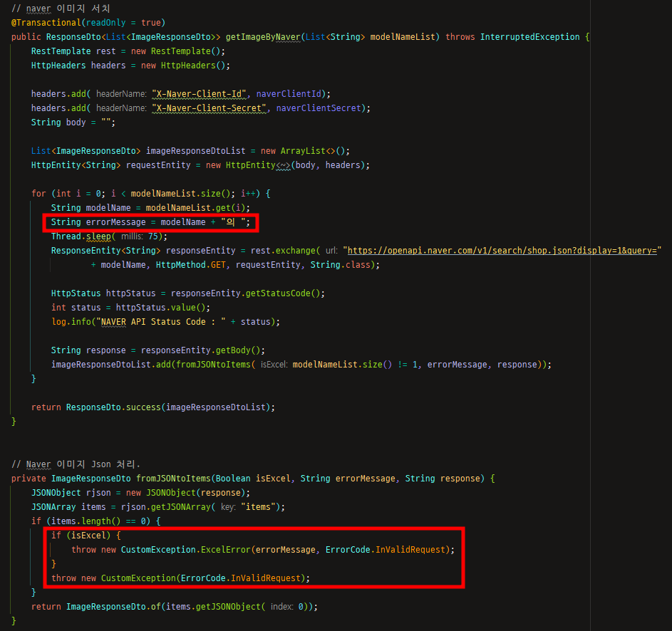
Task: Click "new ArrayList<>()" in the imageResponseDtoList declaration
Action: click(x=305, y=151)
